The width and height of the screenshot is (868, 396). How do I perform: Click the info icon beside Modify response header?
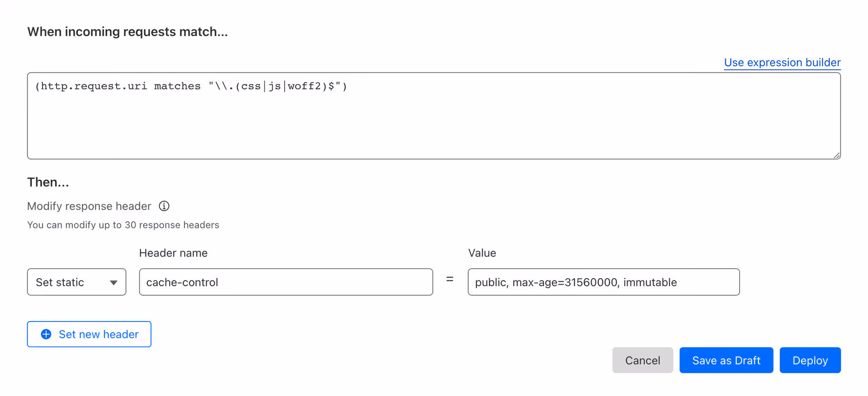164,206
